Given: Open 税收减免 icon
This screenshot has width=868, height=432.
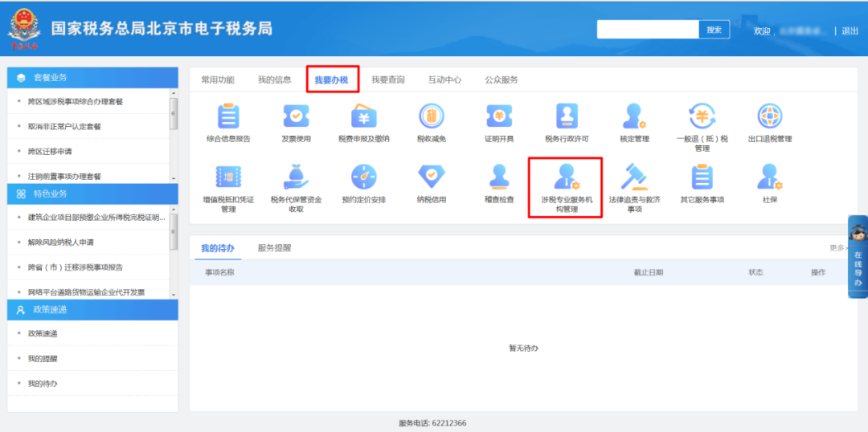Looking at the screenshot, I should [432, 116].
